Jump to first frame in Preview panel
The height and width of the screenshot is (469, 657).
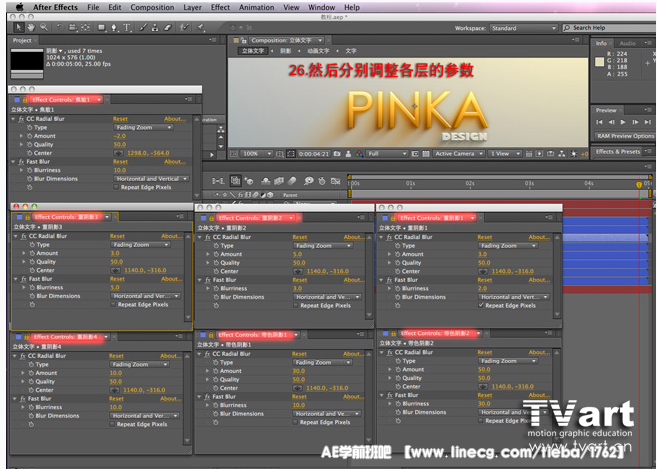[599, 122]
